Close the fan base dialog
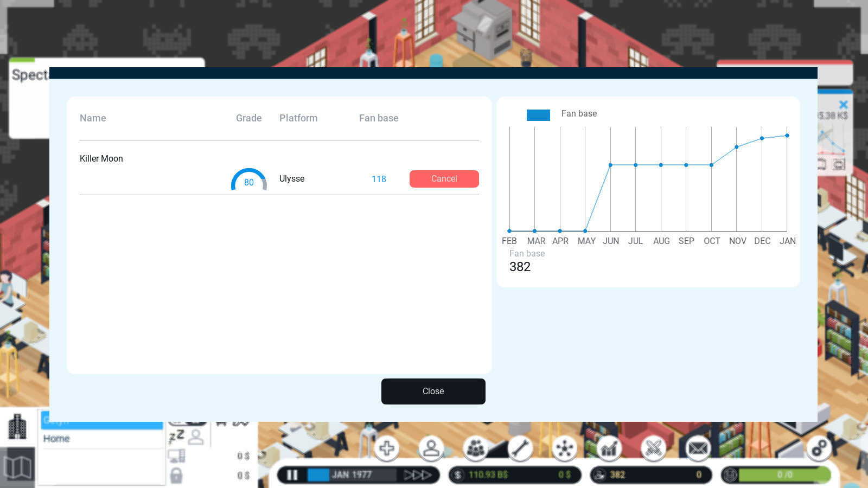Image resolution: width=868 pixels, height=488 pixels. click(433, 391)
